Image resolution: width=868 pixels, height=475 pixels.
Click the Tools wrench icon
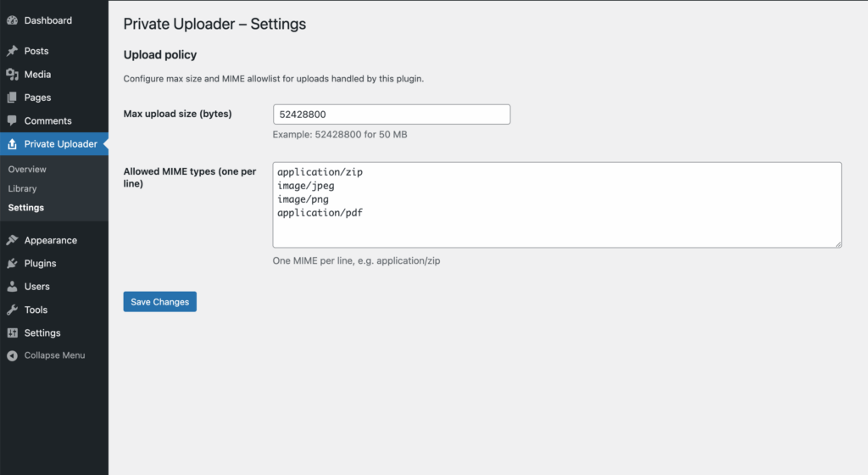pos(12,310)
